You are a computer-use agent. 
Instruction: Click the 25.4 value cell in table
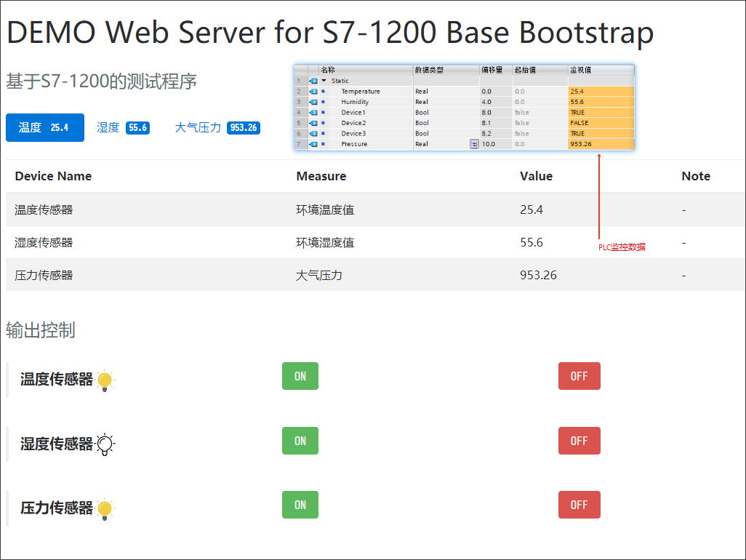pyautogui.click(x=532, y=210)
